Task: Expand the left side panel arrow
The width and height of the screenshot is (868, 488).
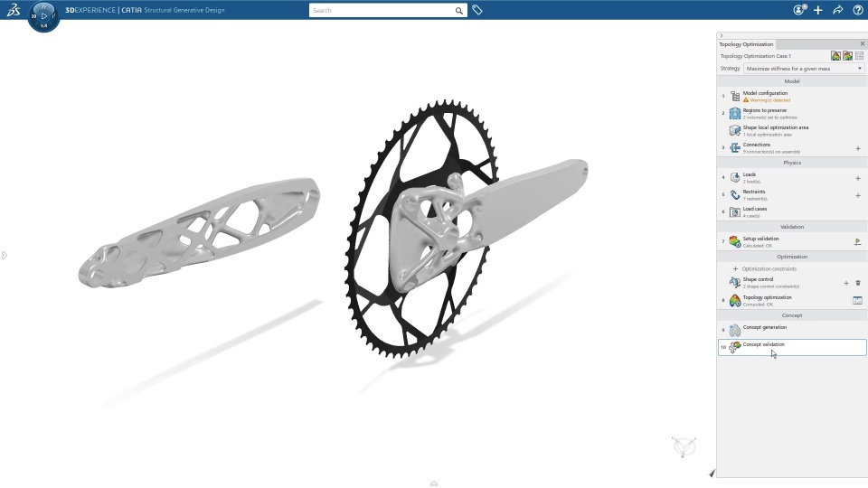Action: tap(5, 255)
